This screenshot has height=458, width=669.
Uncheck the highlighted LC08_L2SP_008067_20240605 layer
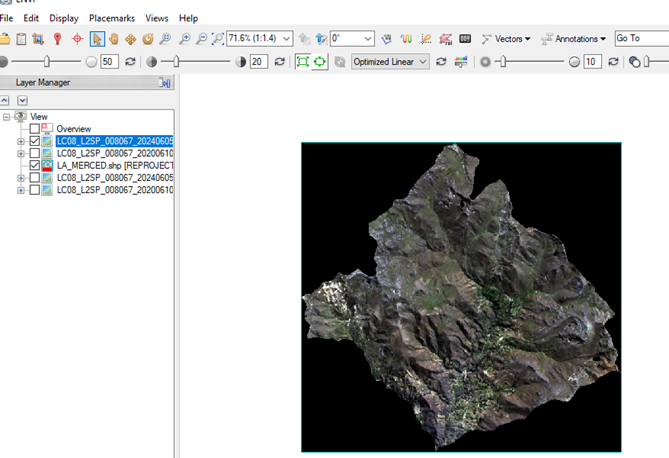pos(35,141)
